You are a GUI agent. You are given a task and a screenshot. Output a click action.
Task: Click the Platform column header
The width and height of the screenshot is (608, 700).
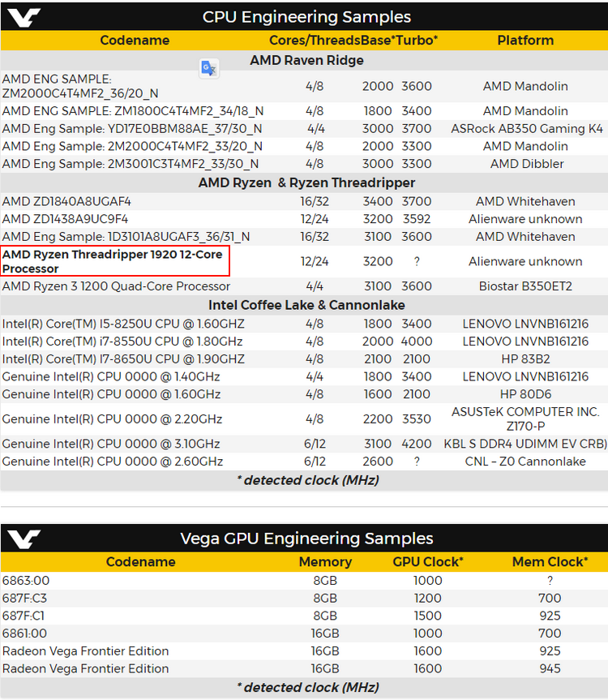point(525,41)
